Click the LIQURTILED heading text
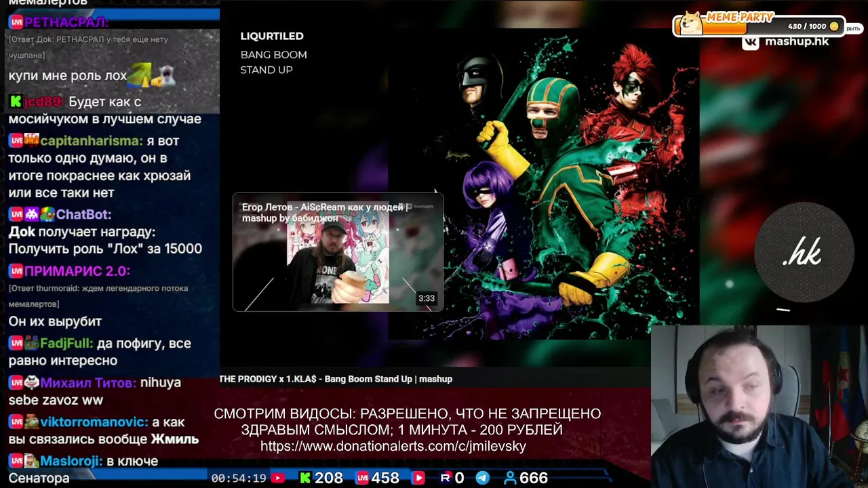Screen dimensions: 868x488 [x=272, y=36]
